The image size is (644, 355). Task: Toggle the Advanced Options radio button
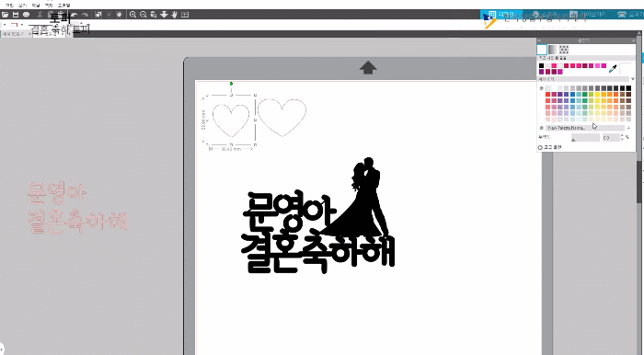coord(540,147)
